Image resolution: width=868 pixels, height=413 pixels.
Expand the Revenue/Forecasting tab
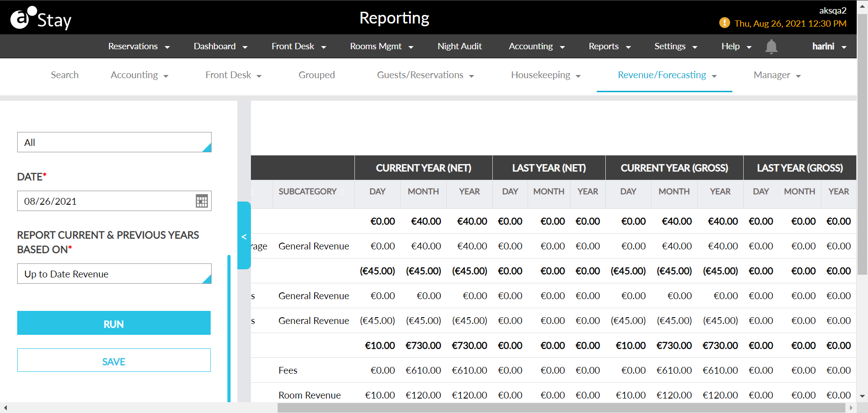tap(667, 75)
